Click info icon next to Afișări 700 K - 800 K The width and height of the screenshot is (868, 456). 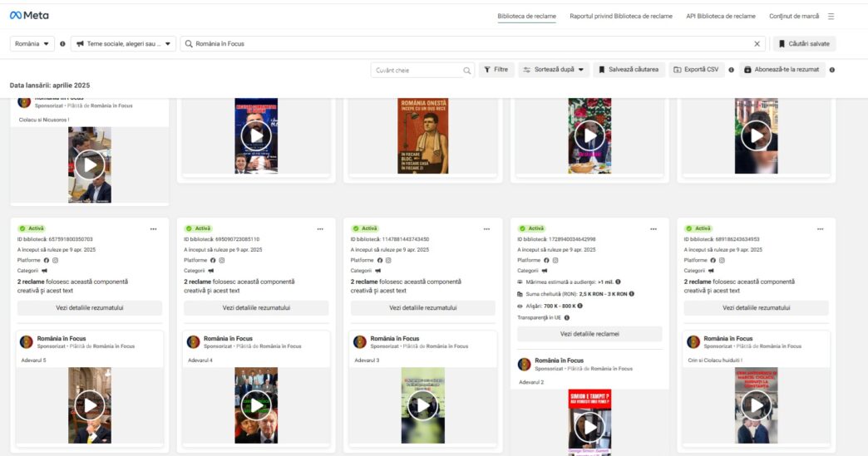coord(580,306)
